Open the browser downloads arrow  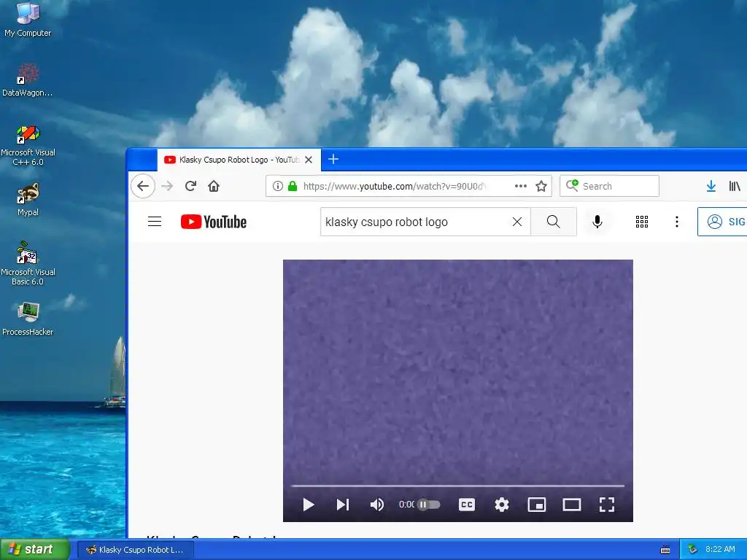tap(711, 186)
